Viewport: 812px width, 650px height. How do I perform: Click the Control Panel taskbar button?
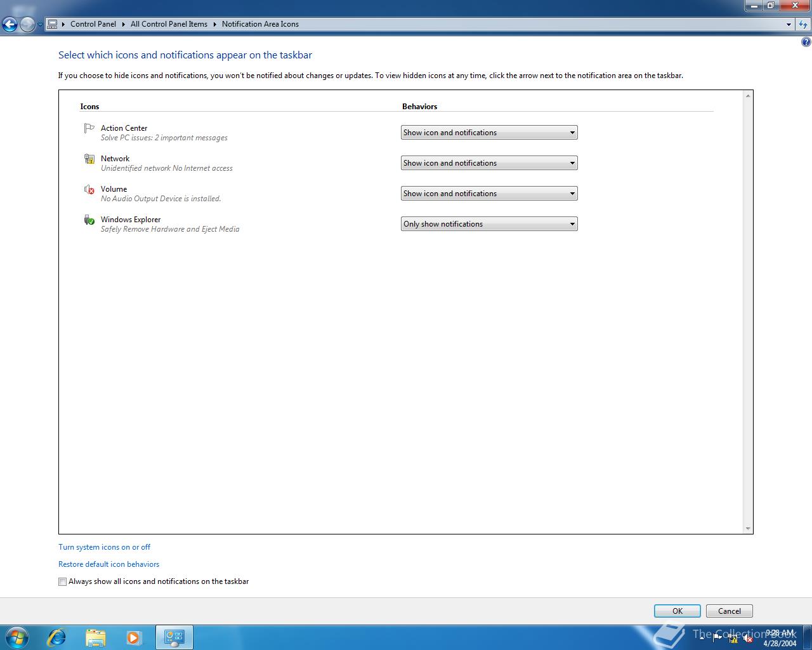coord(174,637)
